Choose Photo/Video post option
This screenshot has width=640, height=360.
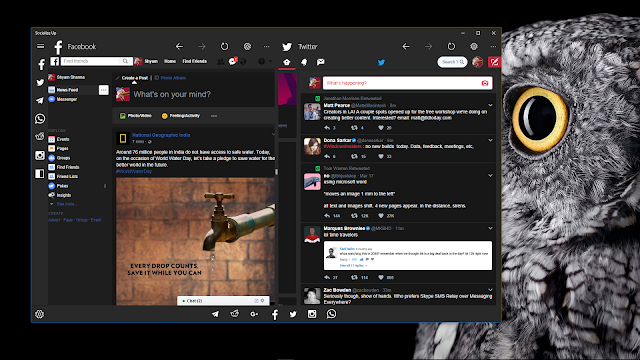[x=136, y=116]
